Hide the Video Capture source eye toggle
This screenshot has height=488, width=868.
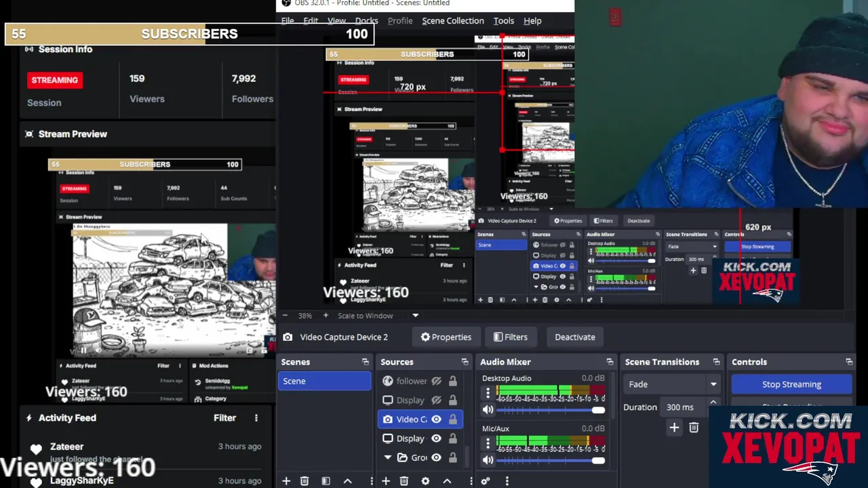436,419
